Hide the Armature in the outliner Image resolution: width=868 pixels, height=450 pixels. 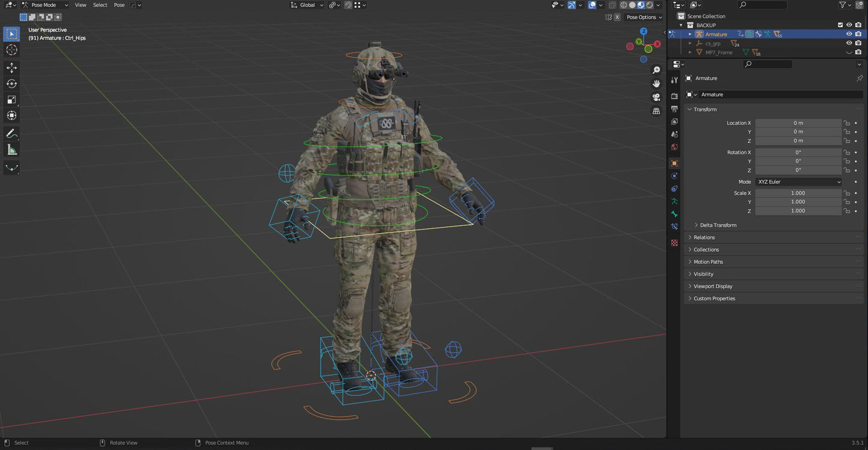point(849,34)
